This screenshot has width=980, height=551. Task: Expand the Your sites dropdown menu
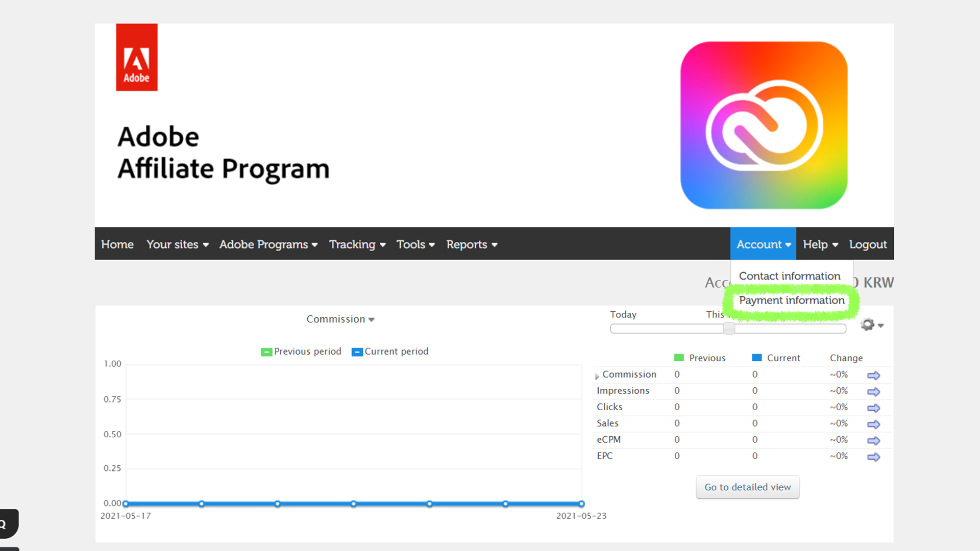pyautogui.click(x=178, y=244)
